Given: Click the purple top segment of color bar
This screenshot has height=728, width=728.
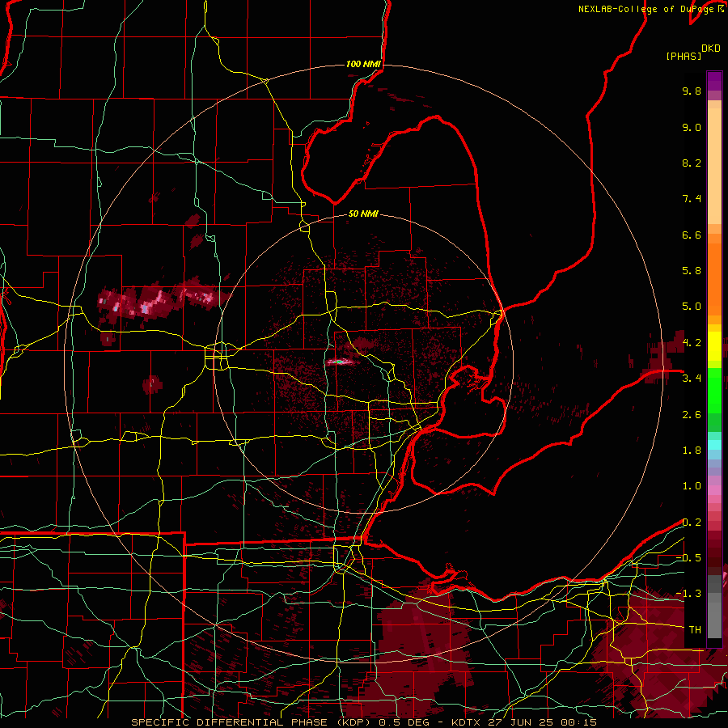Looking at the screenshot, I should click(x=714, y=81).
